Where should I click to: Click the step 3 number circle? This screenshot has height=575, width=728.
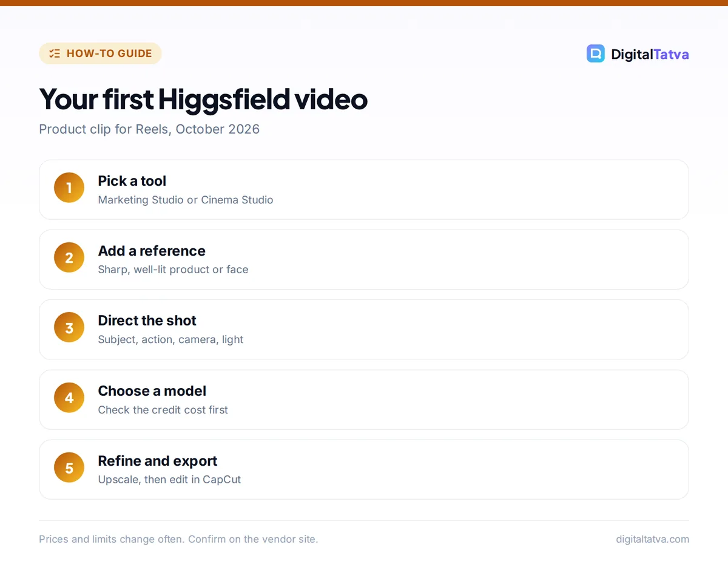(x=69, y=327)
